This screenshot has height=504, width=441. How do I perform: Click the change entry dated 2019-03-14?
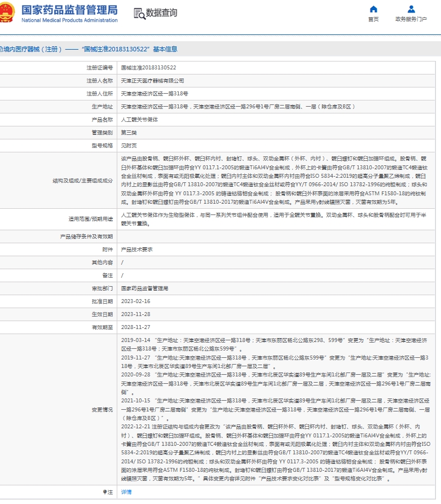click(274, 345)
